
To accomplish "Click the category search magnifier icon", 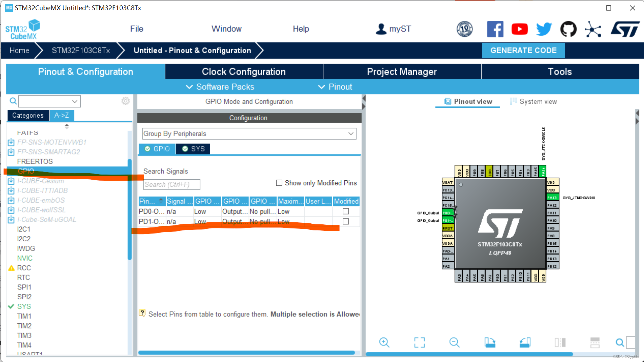I will coord(13,101).
